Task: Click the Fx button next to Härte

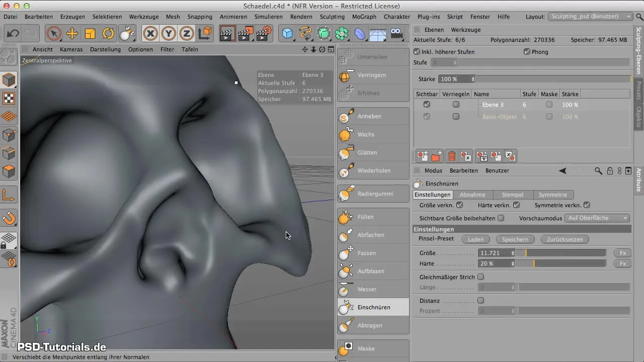Action: point(622,263)
